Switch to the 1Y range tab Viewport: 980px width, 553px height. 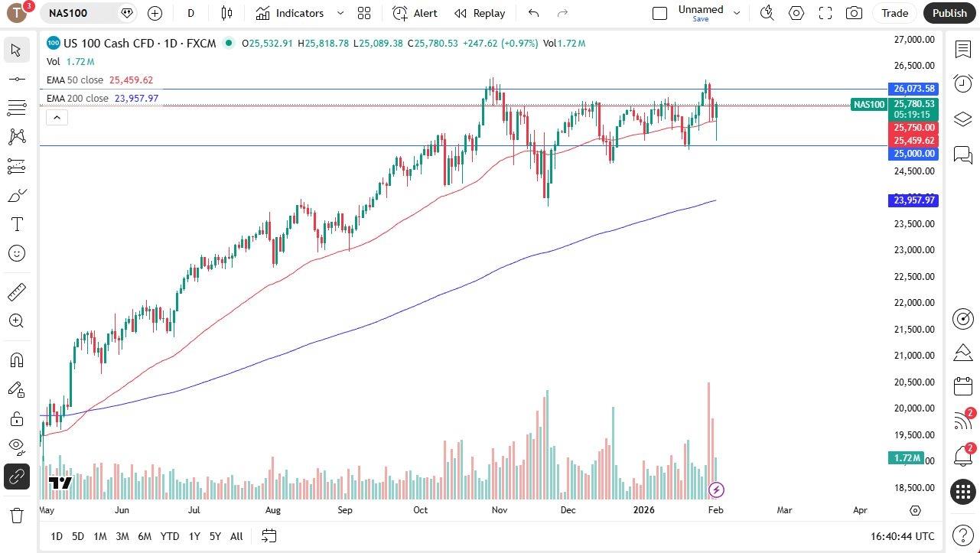194,536
